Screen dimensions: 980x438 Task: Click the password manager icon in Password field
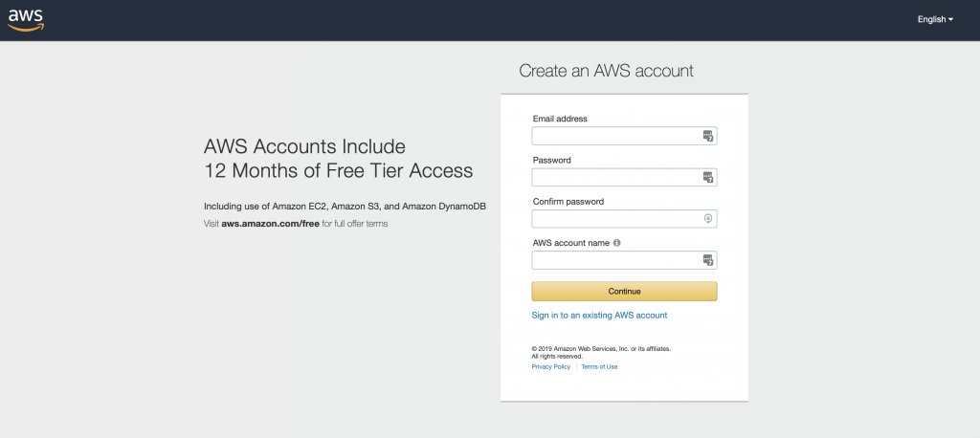pos(707,178)
